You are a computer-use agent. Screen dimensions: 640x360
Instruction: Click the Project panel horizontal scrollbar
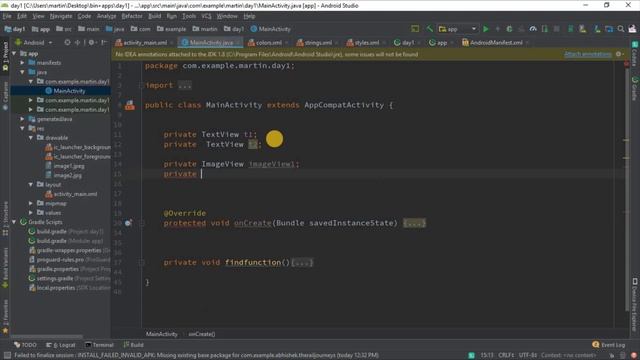point(47,337)
